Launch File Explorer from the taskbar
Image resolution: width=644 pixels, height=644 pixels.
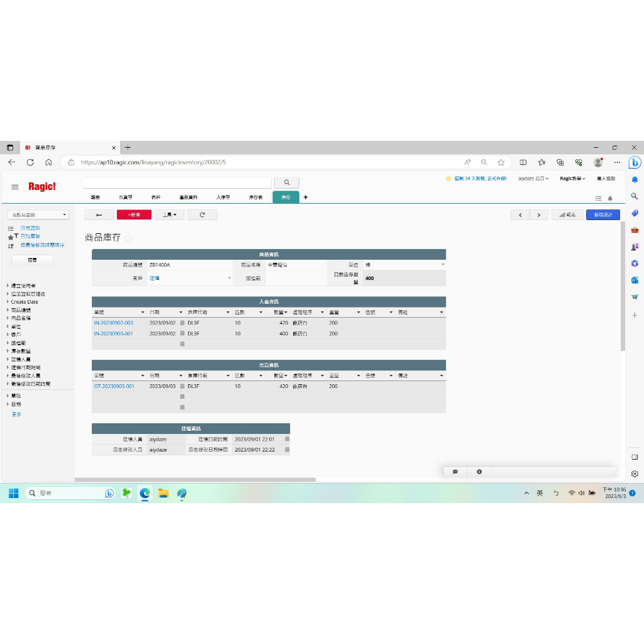pos(164,493)
